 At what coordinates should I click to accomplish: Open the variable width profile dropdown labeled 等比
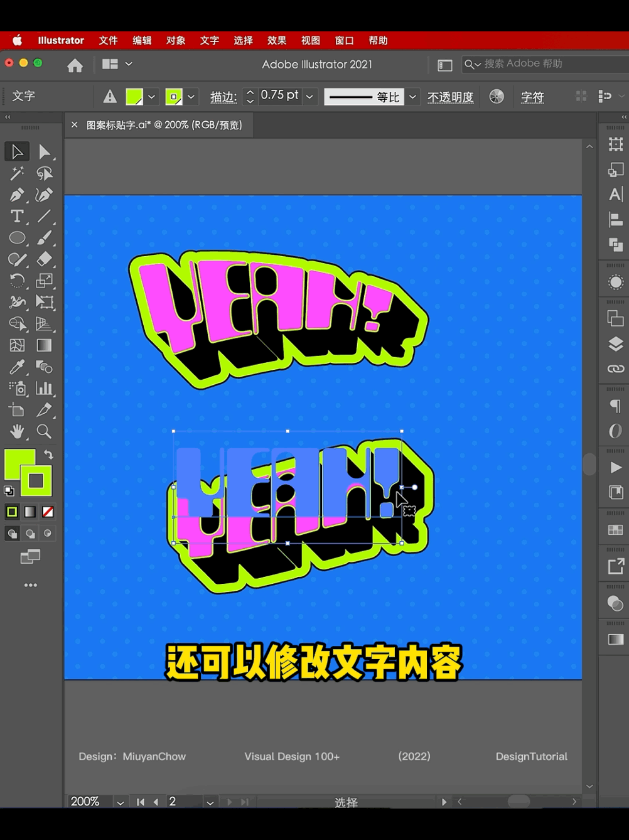point(412,96)
